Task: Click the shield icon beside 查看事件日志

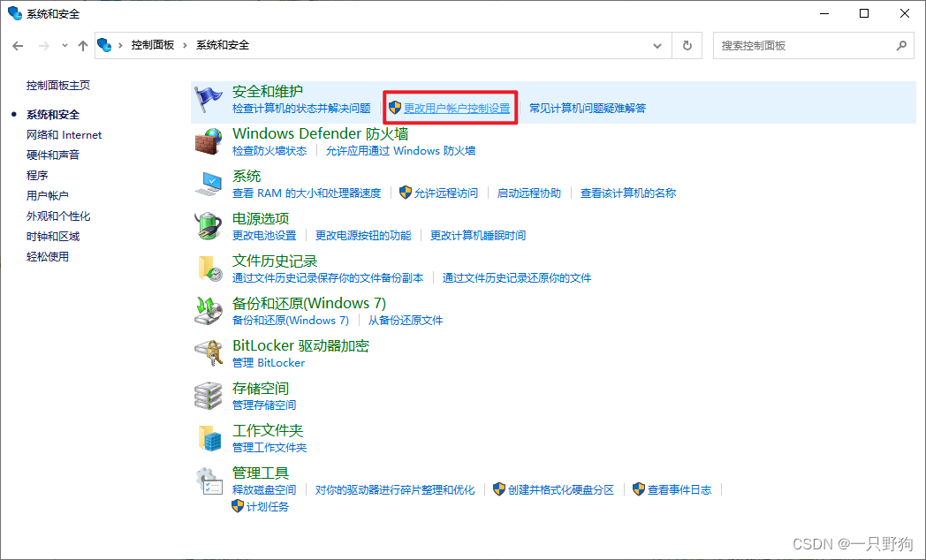Action: click(639, 489)
